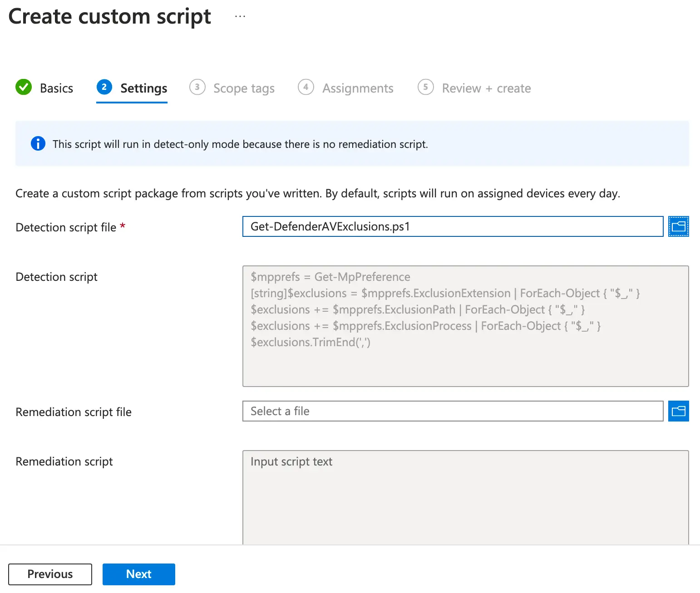Browse for a remediation script file
700x593 pixels.
pos(678,411)
